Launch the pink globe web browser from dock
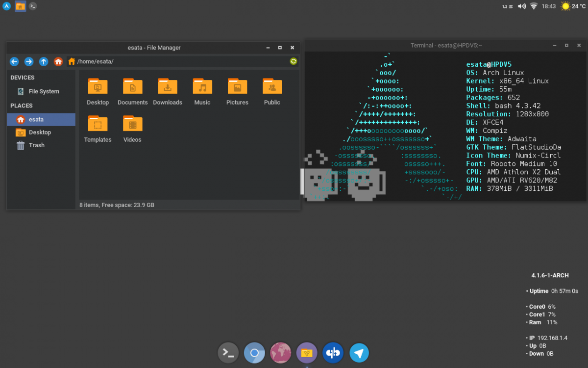Viewport: 588px width, 368px height. click(x=281, y=353)
